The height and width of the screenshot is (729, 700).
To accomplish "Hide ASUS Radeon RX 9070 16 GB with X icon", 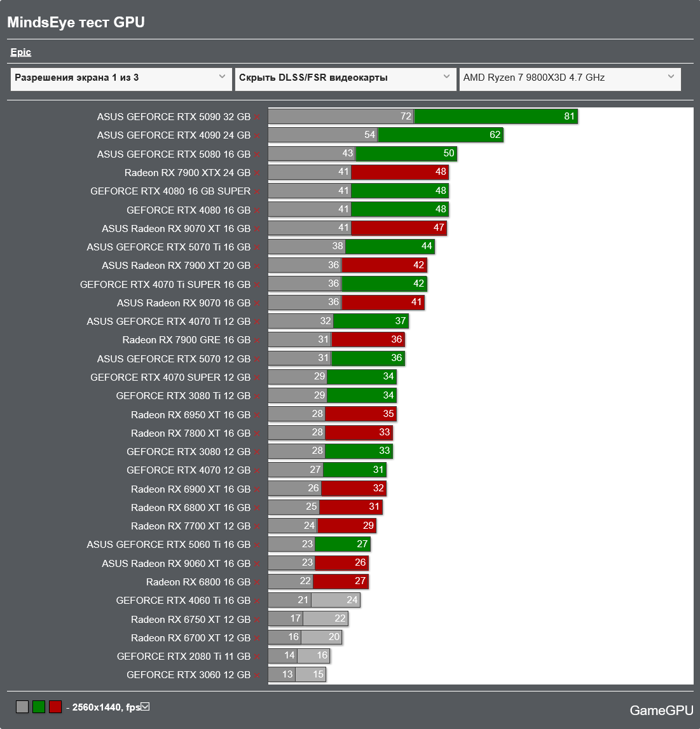I will pyautogui.click(x=257, y=304).
